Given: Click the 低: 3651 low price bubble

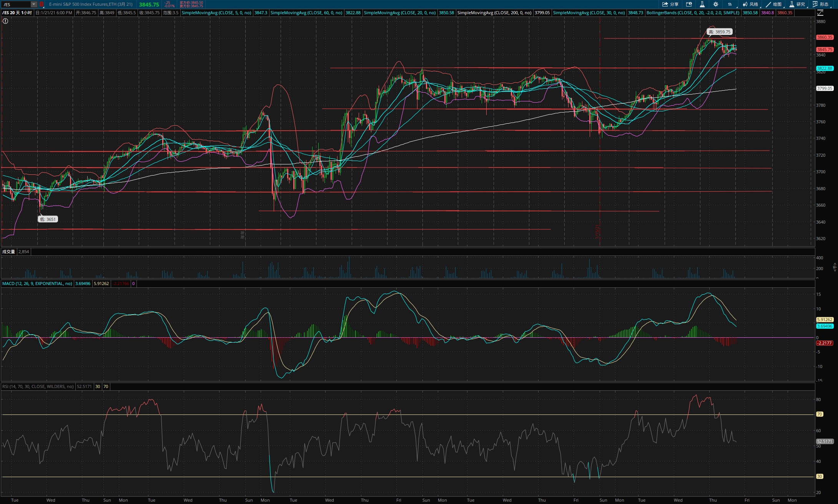Looking at the screenshot, I should [x=48, y=219].
